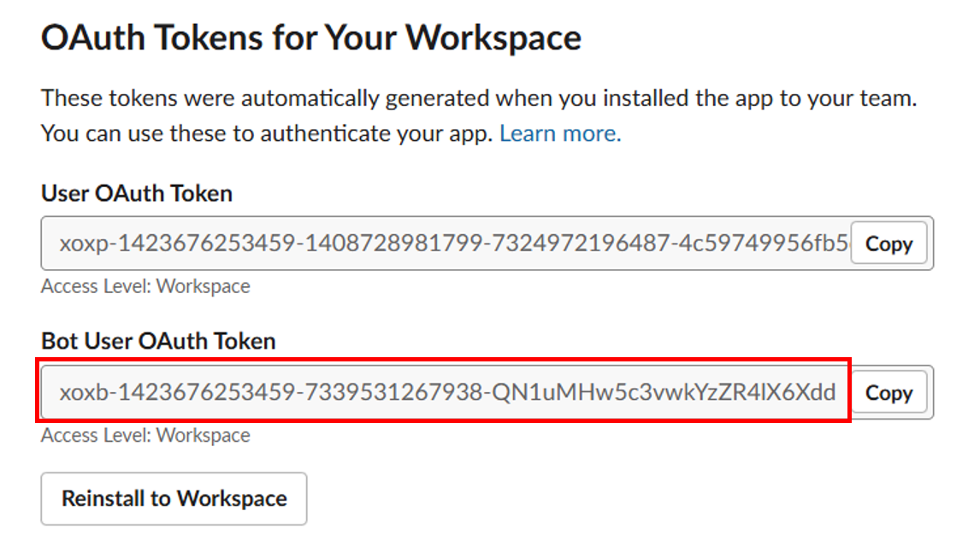Image resolution: width=980 pixels, height=540 pixels.
Task: Copy the Bot User OAuth Token
Action: click(x=888, y=392)
